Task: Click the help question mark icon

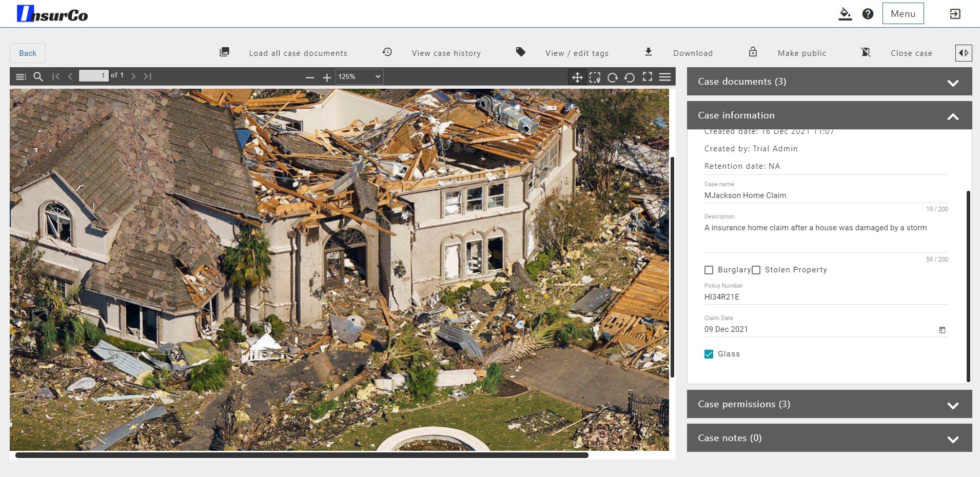Action: 868,14
